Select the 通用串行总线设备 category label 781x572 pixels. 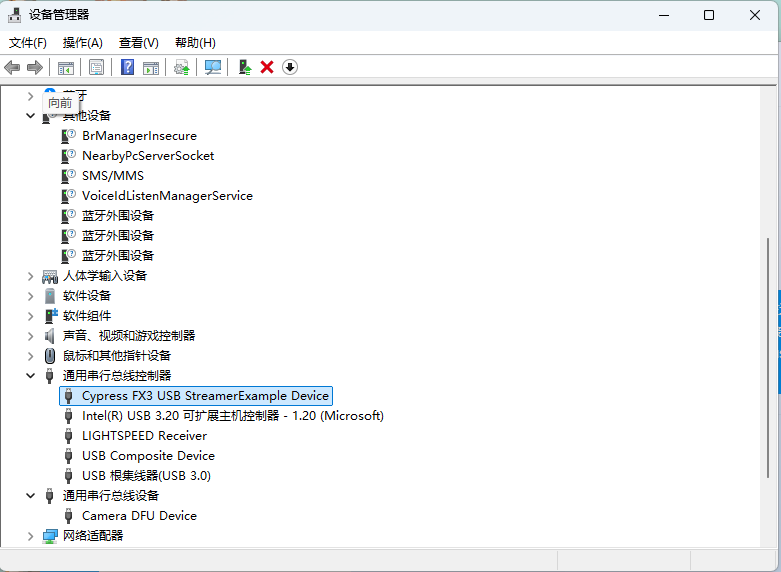pos(111,496)
